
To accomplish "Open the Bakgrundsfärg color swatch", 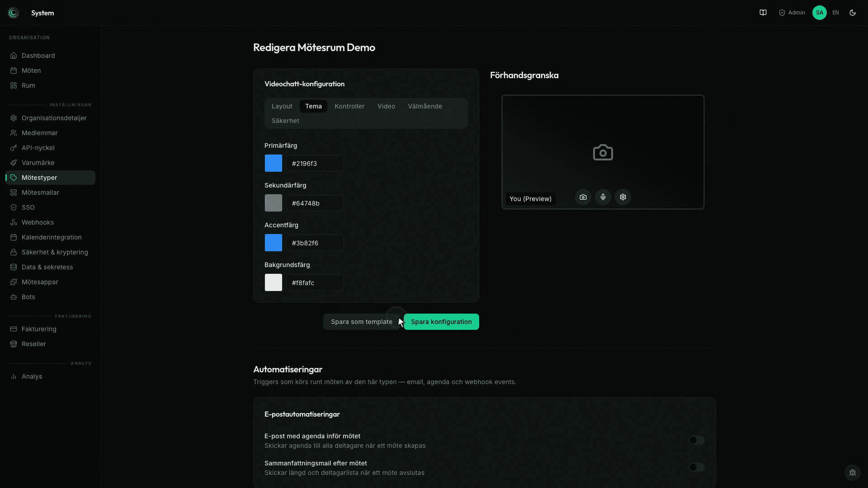I will click(274, 282).
